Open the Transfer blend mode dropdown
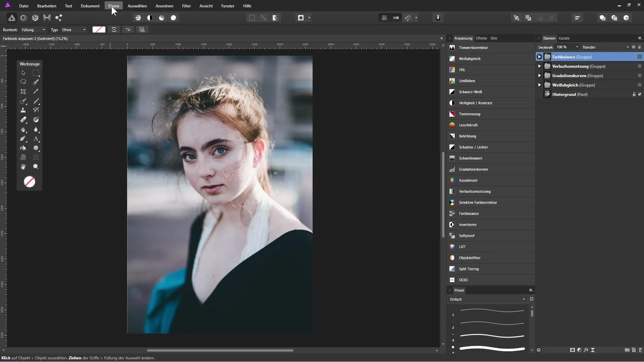 [x=605, y=47]
